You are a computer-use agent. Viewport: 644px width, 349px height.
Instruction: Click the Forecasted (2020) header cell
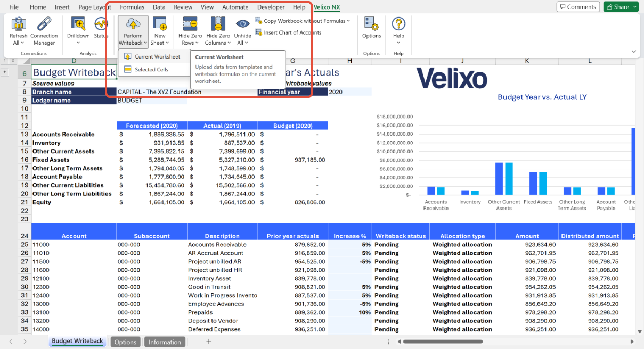pyautogui.click(x=152, y=126)
